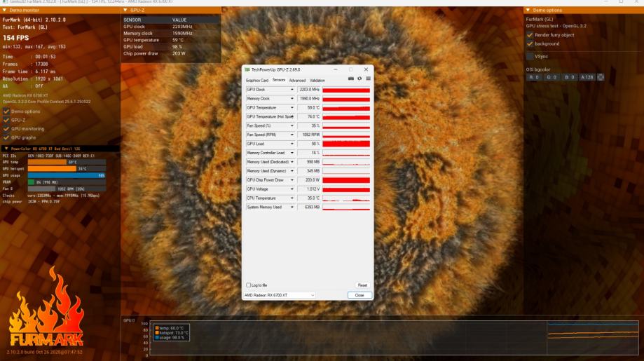Enable the VSync checkbox
The width and height of the screenshot is (644, 361).
(x=530, y=56)
